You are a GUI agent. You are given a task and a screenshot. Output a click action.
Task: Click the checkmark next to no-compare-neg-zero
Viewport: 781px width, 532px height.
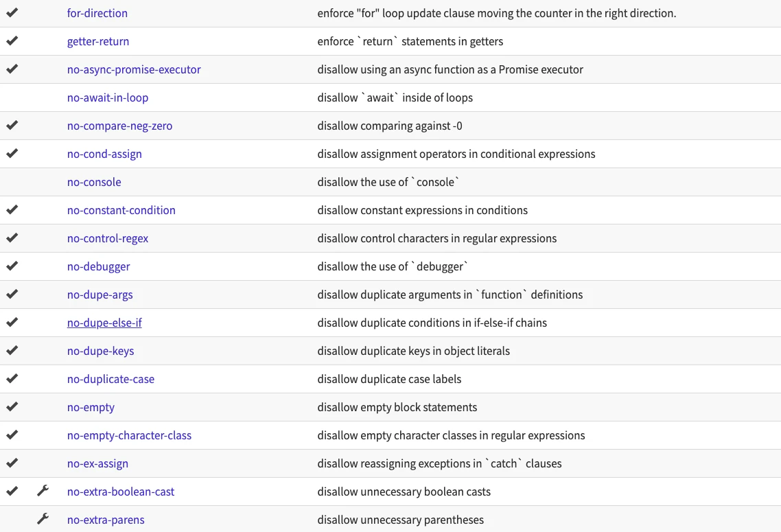coord(12,125)
